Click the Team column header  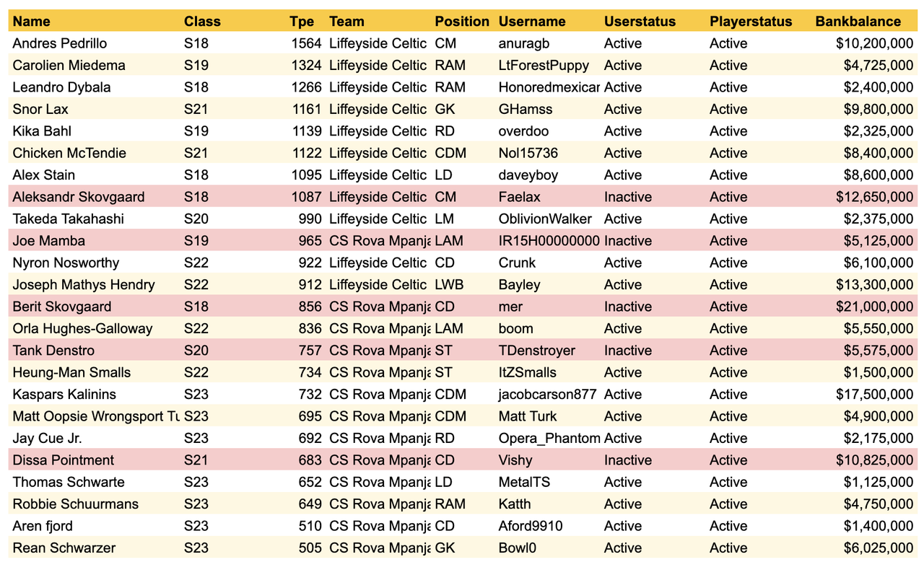point(346,21)
